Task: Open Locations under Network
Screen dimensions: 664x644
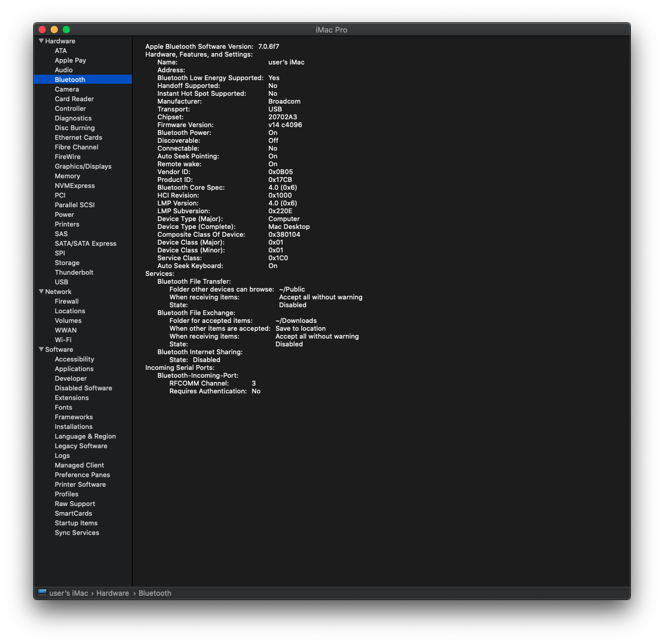Action: 70,311
